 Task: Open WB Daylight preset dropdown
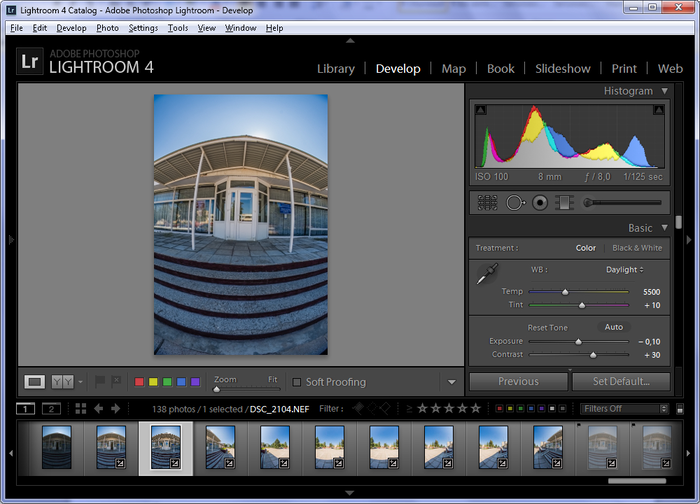pos(625,270)
